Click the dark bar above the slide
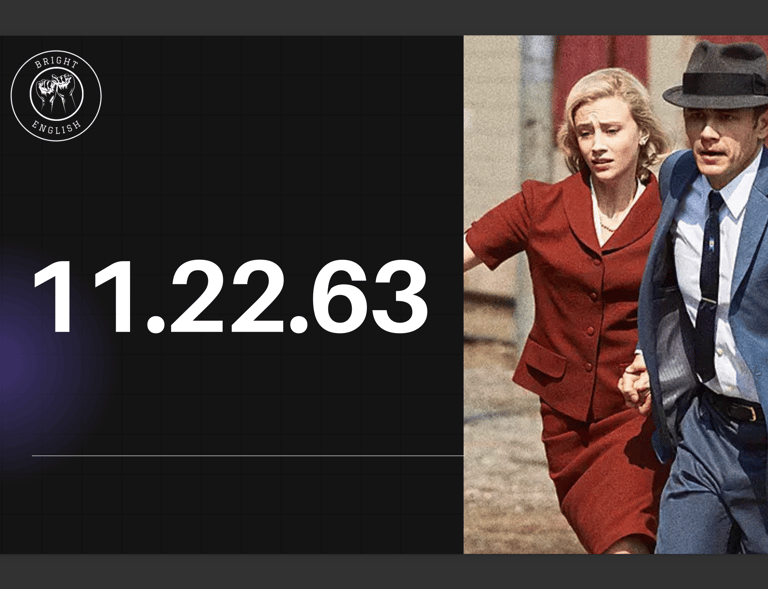The width and height of the screenshot is (768, 589). (384, 18)
